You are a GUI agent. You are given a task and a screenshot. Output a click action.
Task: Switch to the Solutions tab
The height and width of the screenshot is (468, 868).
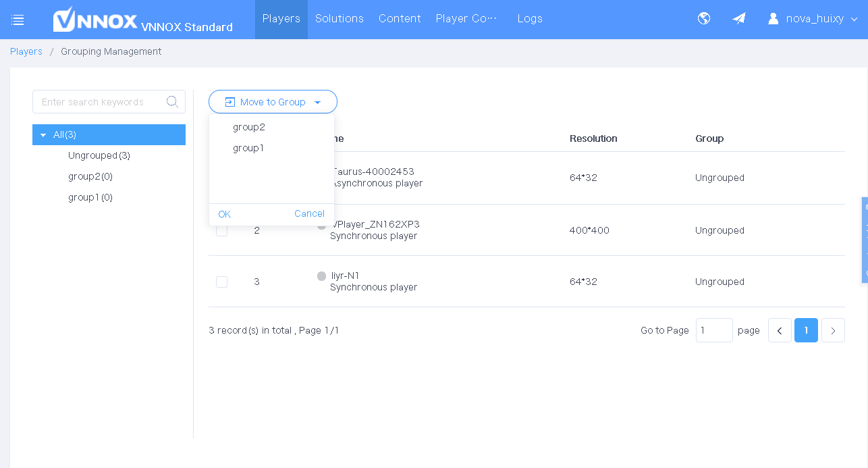point(339,19)
